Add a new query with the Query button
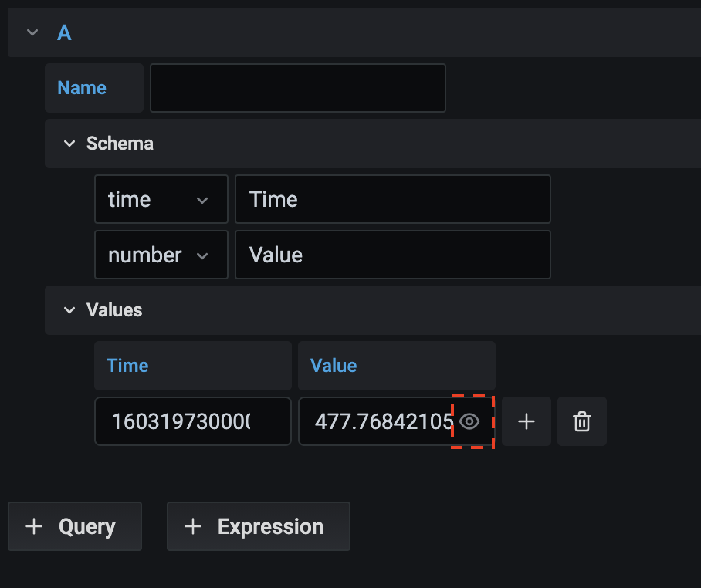Image resolution: width=701 pixels, height=588 pixels. 74,526
